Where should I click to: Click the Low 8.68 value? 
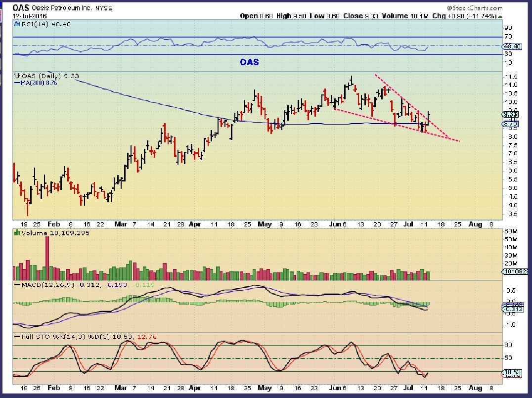324,16
